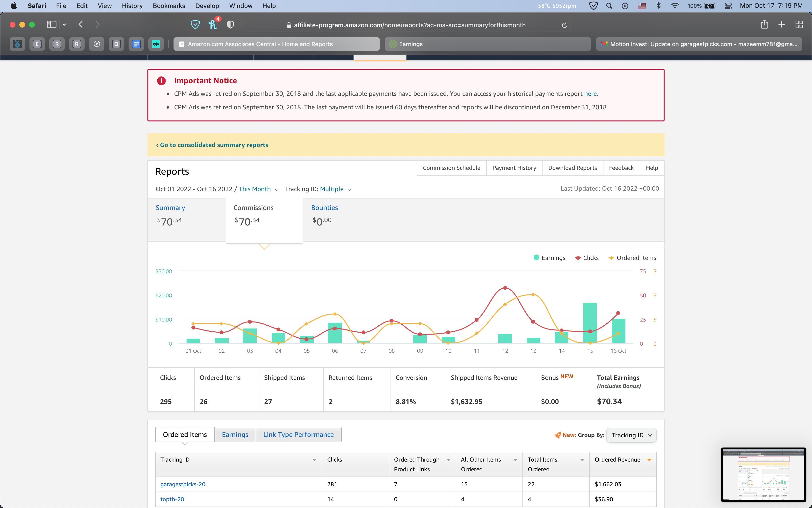This screenshot has height=508, width=812.
Task: Open the Feedback button
Action: [621, 168]
